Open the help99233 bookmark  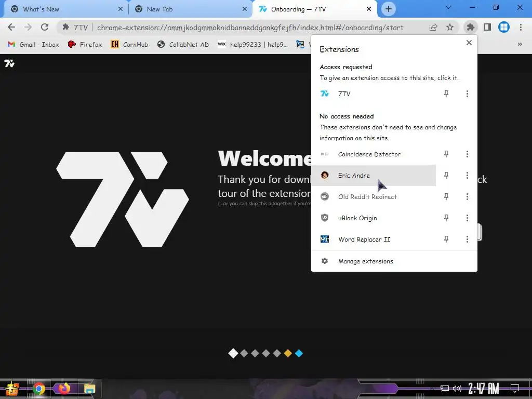point(253,45)
